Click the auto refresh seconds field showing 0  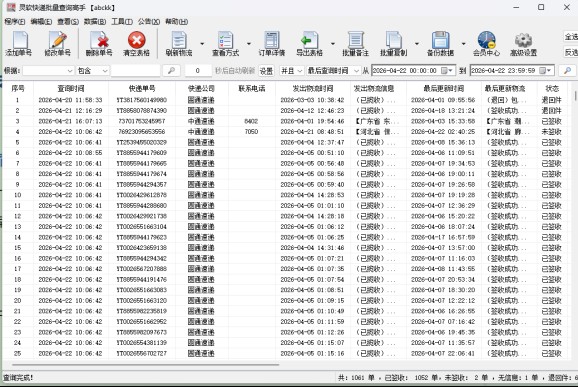[x=198, y=70]
